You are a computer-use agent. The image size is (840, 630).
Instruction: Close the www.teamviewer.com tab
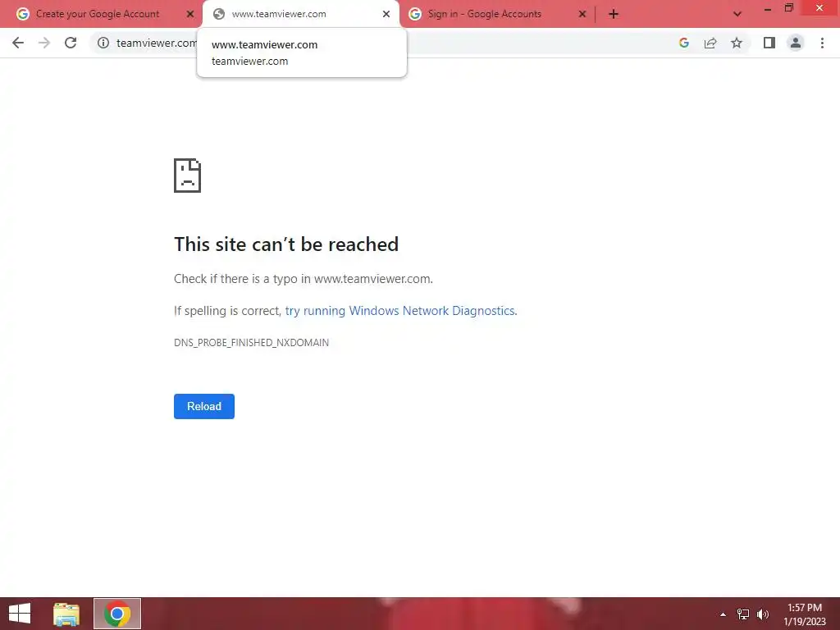[386, 15]
